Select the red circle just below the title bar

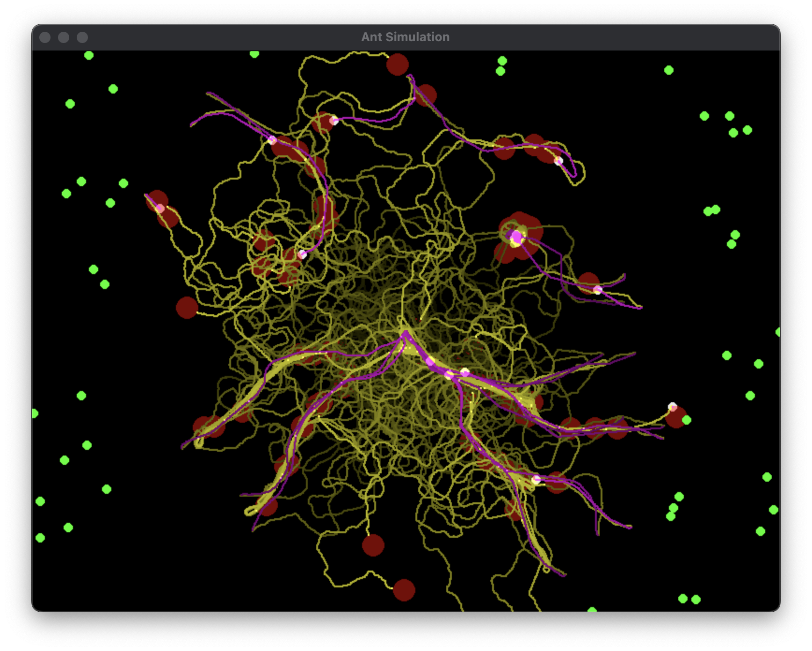point(397,64)
